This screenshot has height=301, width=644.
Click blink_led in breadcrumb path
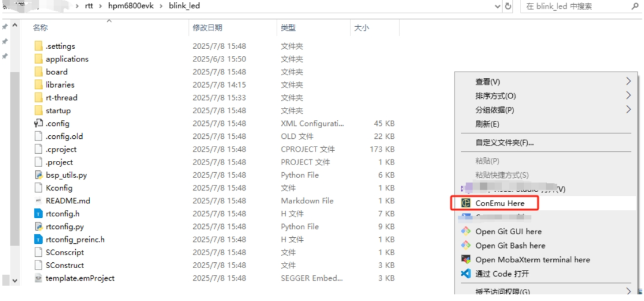point(184,6)
